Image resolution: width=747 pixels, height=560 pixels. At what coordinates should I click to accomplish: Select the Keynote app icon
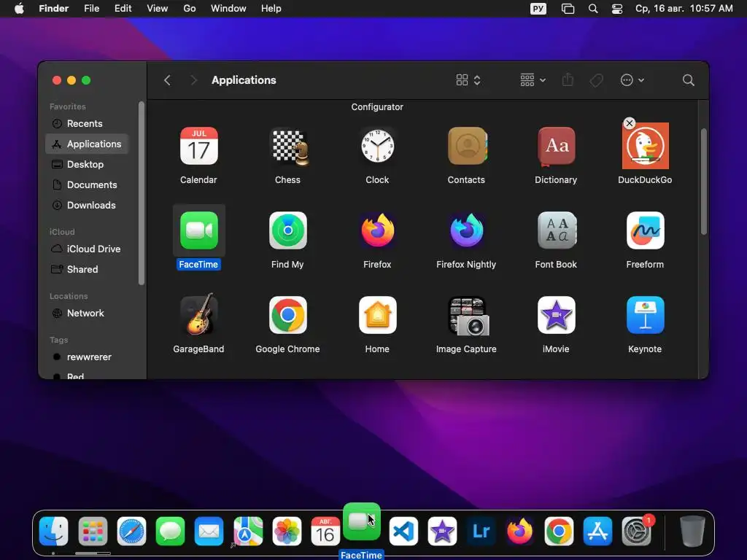(x=646, y=315)
